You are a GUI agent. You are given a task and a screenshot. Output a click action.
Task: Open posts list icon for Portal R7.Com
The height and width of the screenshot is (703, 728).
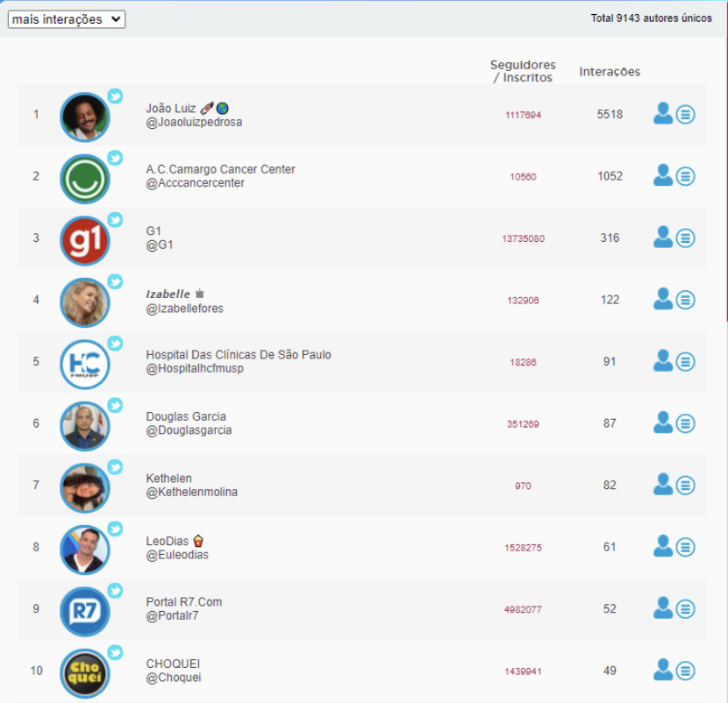click(x=685, y=607)
